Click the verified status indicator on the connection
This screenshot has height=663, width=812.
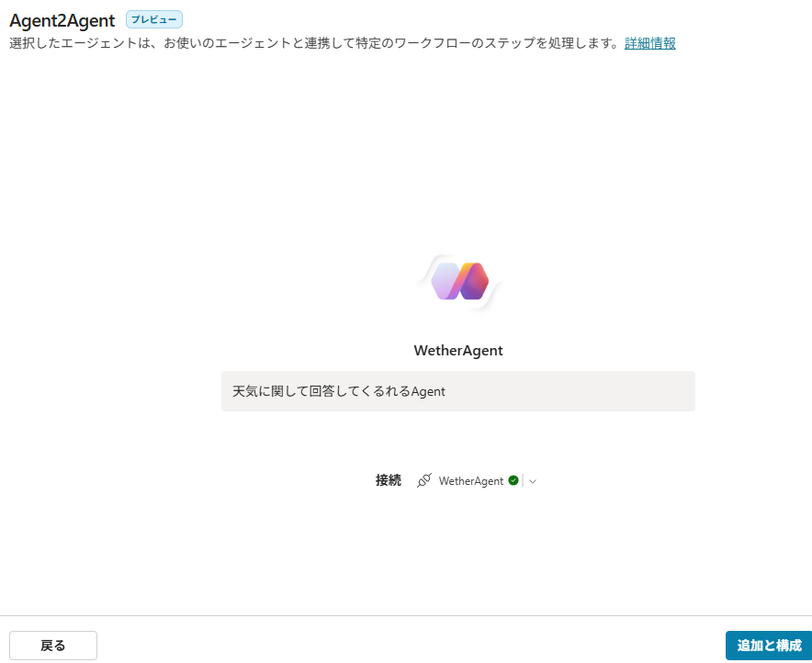pos(513,480)
